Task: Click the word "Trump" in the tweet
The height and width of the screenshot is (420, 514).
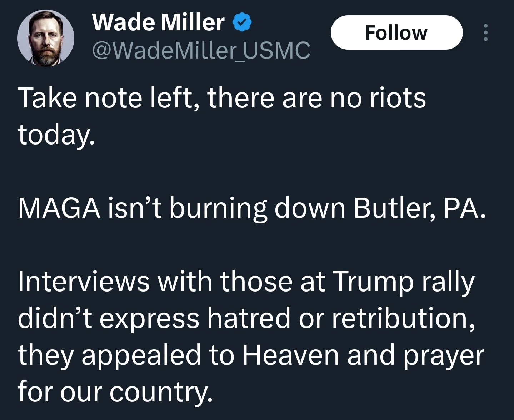Action: pyautogui.click(x=373, y=282)
